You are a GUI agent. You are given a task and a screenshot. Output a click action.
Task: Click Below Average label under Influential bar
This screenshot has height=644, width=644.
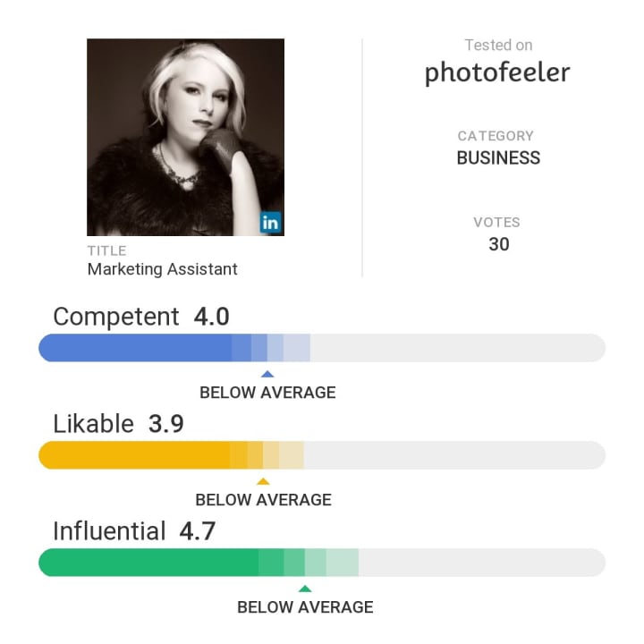306,607
